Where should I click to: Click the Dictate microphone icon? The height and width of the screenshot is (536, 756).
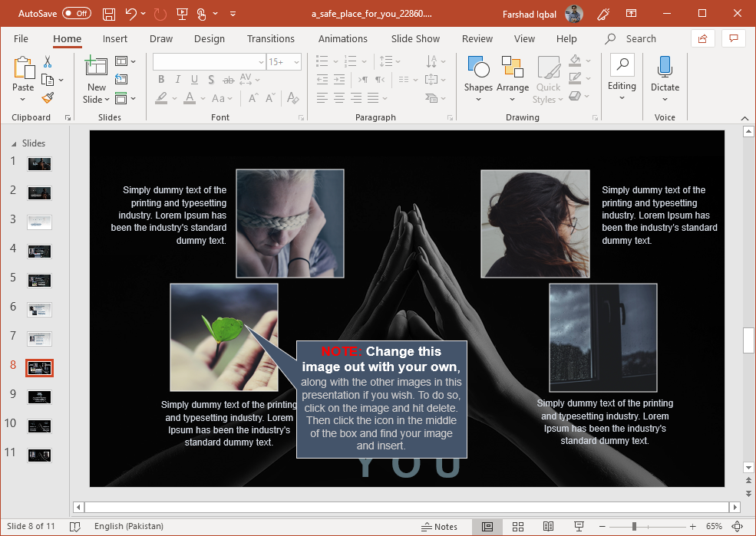point(665,67)
